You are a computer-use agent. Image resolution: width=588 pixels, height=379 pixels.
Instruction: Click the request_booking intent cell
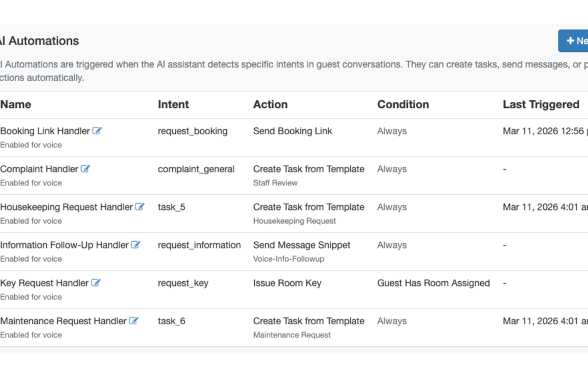[193, 131]
